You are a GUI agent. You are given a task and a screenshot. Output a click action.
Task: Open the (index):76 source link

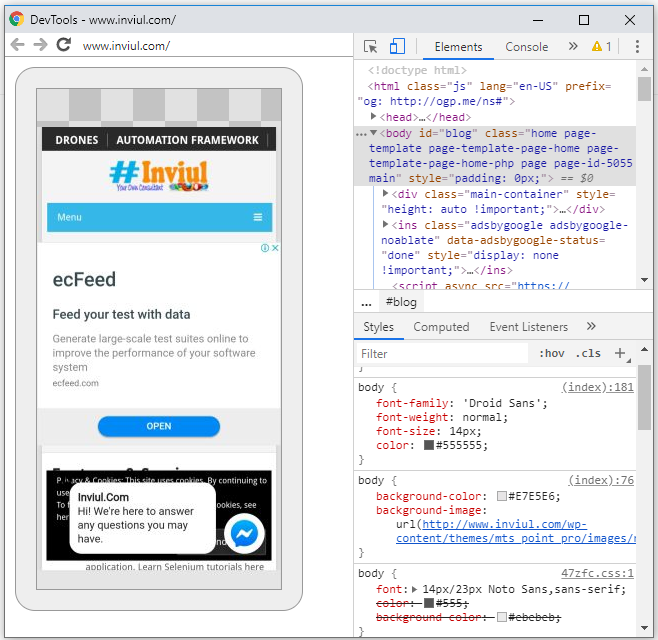pos(601,480)
